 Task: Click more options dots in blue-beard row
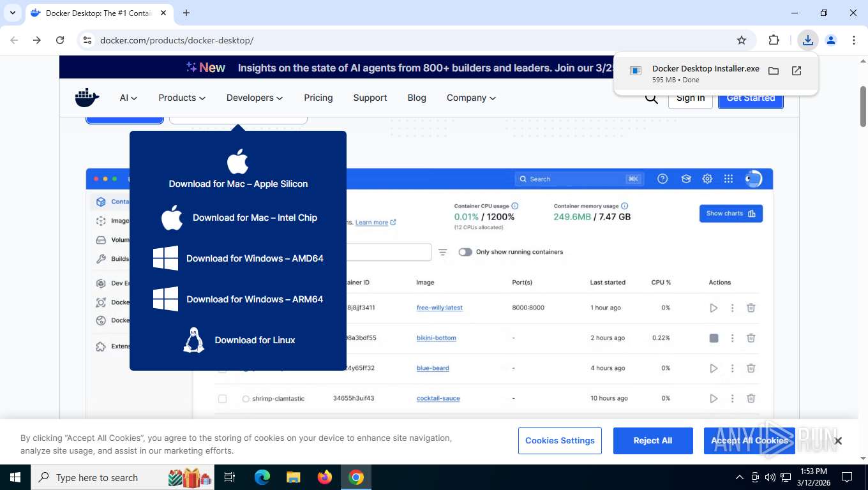pos(732,368)
